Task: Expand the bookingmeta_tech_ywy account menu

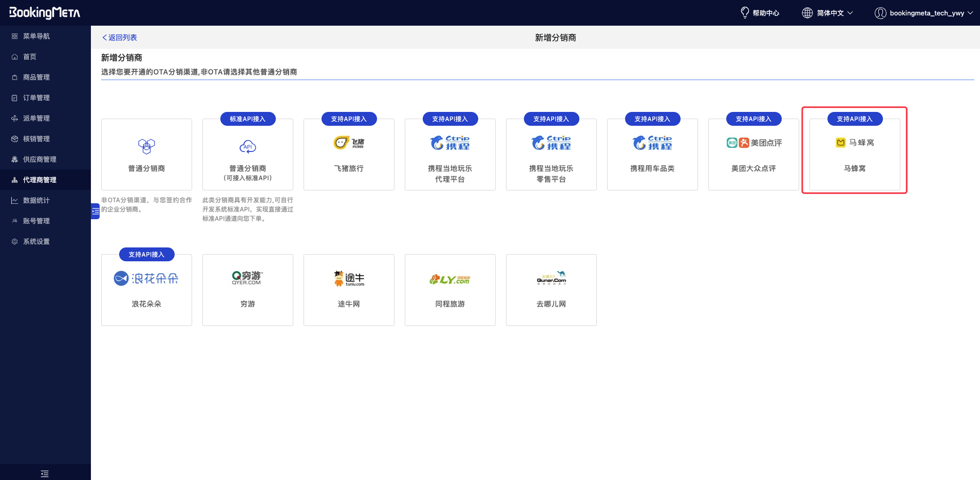Action: coord(924,13)
